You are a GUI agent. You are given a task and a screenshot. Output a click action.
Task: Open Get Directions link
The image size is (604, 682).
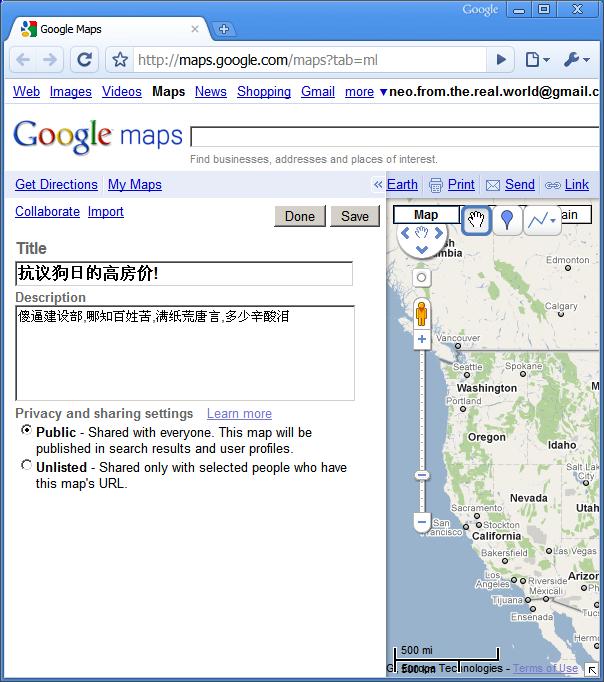tap(57, 184)
